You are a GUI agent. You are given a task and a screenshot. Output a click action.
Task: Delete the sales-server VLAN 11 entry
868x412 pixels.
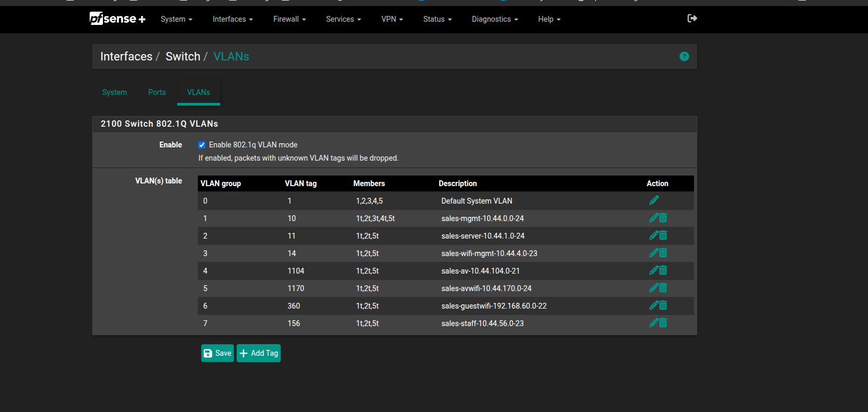tap(663, 235)
